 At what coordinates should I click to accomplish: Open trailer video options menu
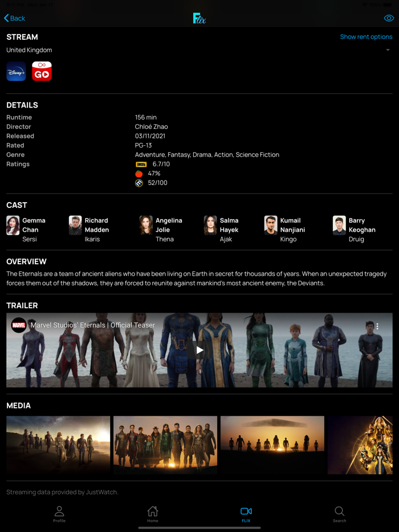377,326
